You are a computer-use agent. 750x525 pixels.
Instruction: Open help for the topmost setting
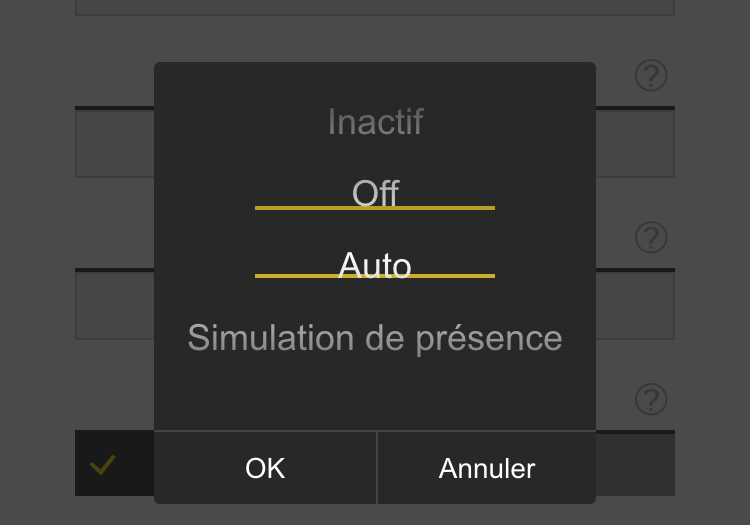pyautogui.click(x=651, y=76)
